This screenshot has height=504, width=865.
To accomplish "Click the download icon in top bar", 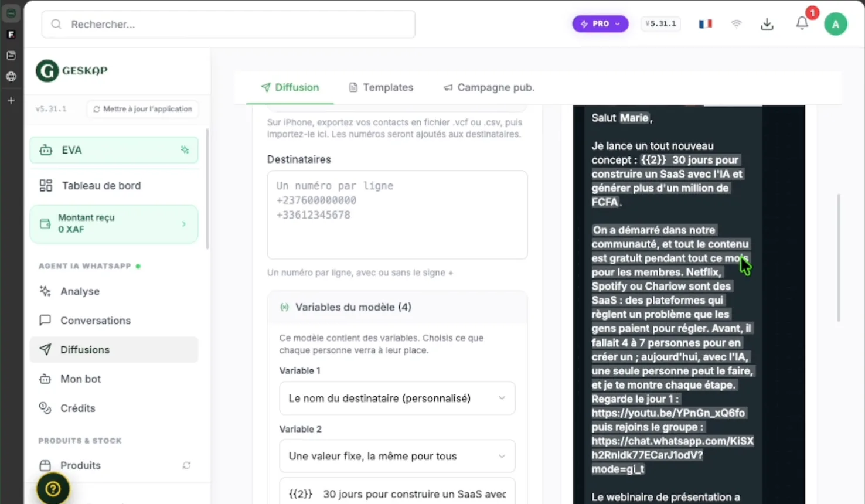I will 767,24.
